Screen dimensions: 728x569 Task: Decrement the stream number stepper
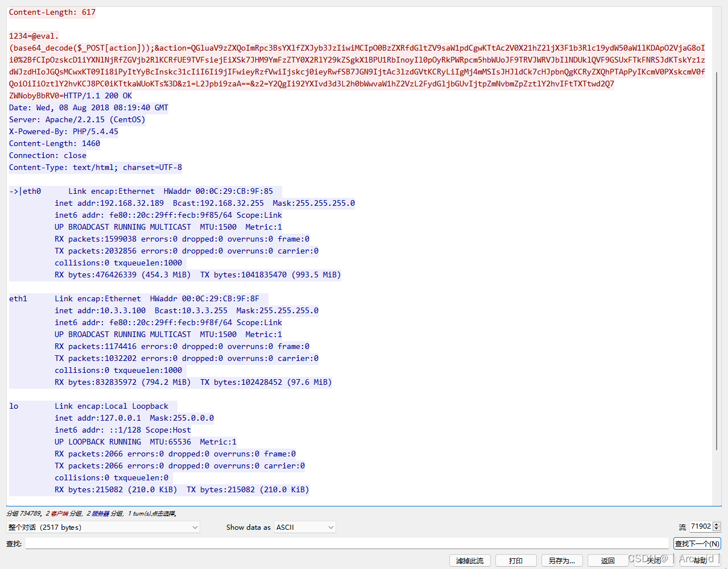click(x=717, y=530)
